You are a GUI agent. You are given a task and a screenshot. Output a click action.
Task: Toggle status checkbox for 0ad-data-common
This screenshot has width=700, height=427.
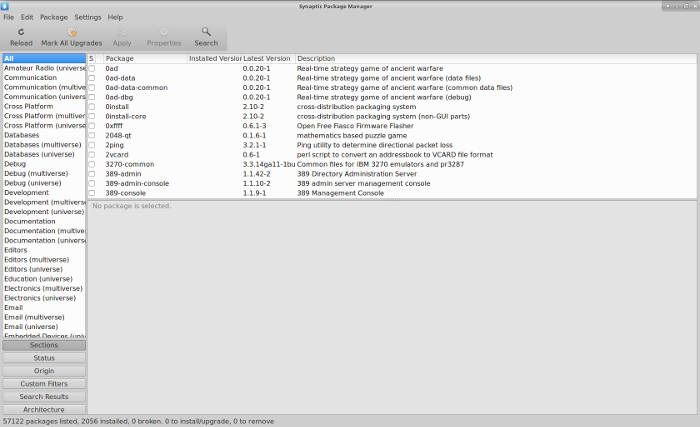(92, 88)
